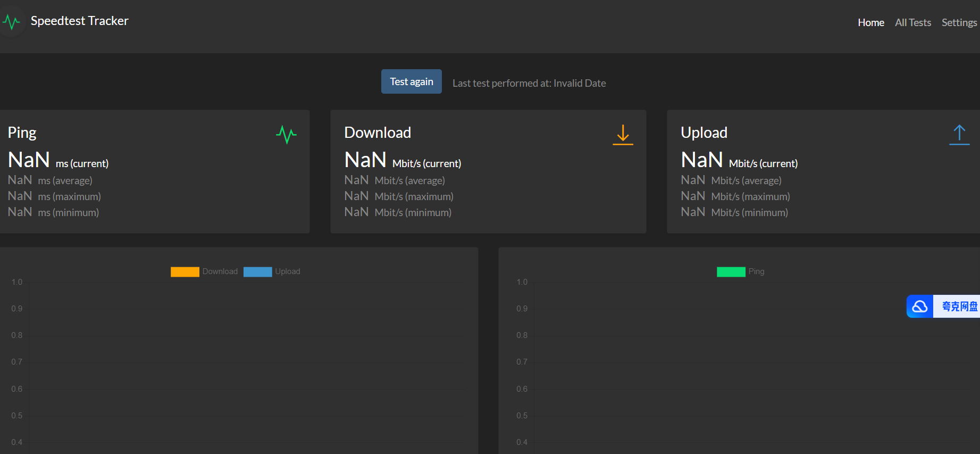
Task: Click the blue Quark cloud drive icon
Action: (920, 307)
